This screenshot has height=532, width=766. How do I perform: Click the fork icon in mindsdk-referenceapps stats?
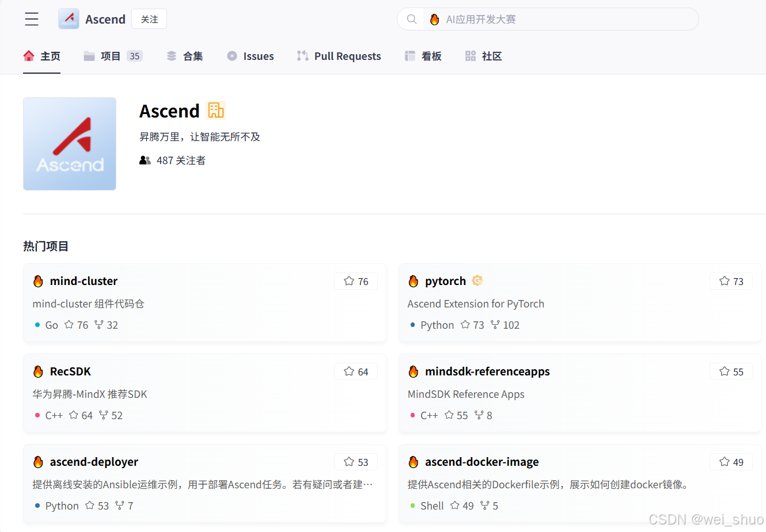click(479, 415)
